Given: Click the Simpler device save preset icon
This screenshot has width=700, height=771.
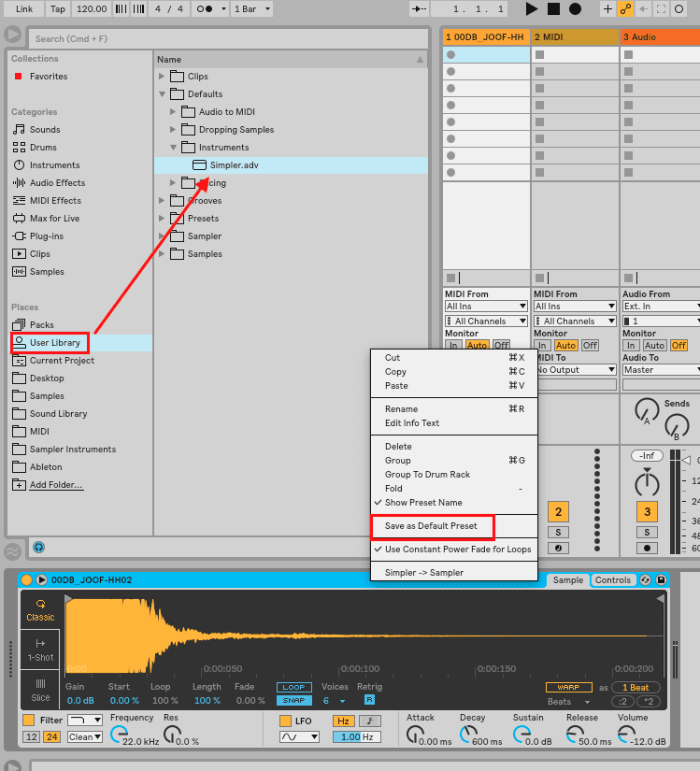Looking at the screenshot, I should pyautogui.click(x=661, y=580).
